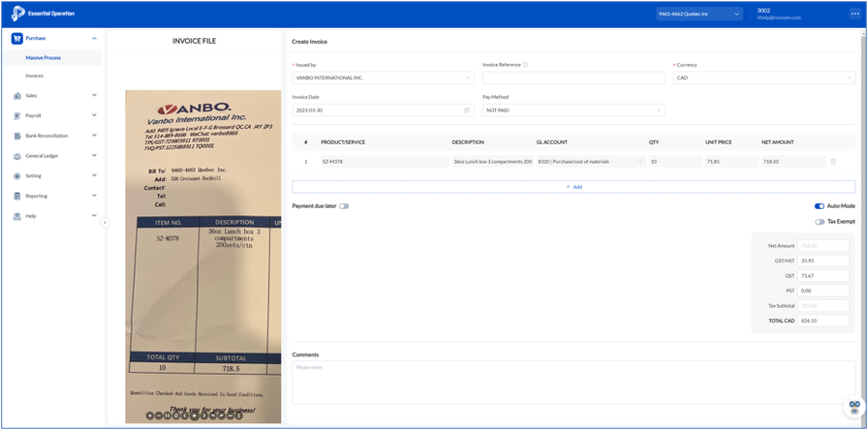Expand the Payroll menu chevron
This screenshot has height=429, width=868.
coord(94,115)
